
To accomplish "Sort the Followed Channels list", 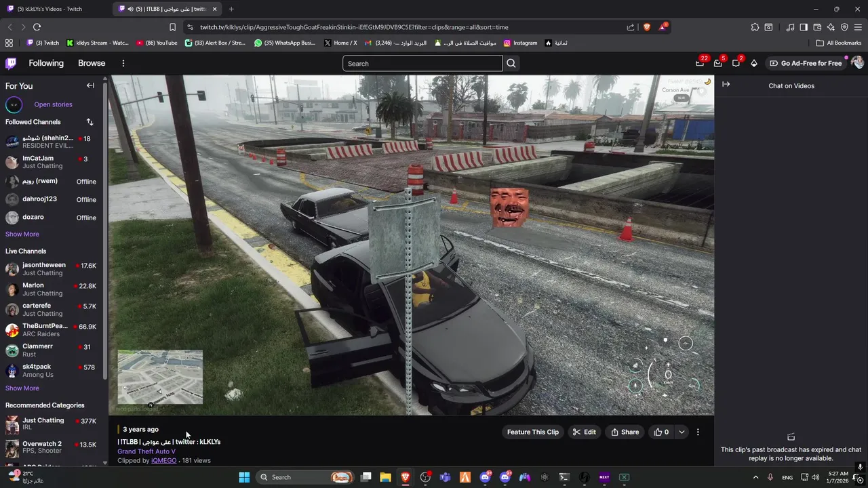I will (x=90, y=122).
